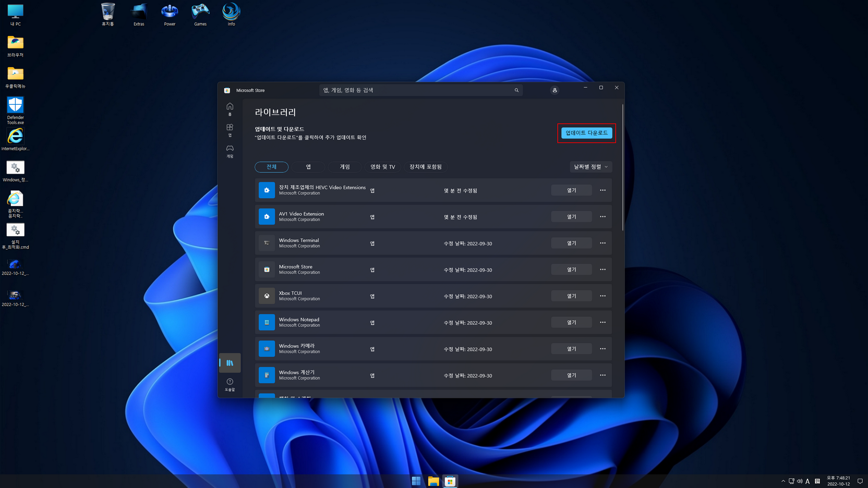Select the Extras desktop icon
868x488 pixels.
coord(139,15)
